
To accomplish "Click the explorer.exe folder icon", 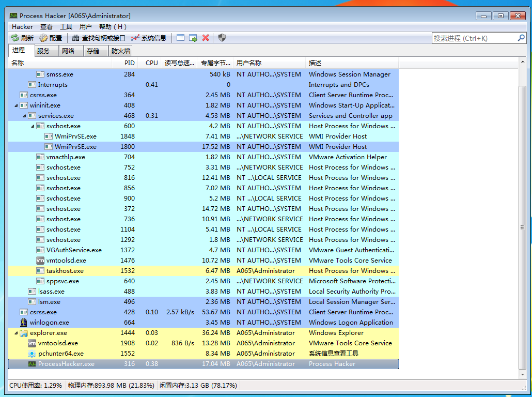I will click(x=24, y=333).
